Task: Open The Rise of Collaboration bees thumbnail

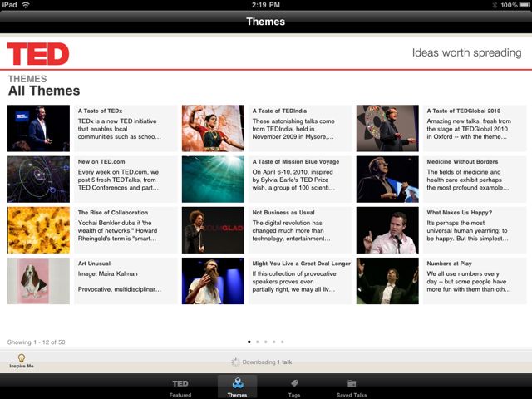Action: click(x=39, y=230)
